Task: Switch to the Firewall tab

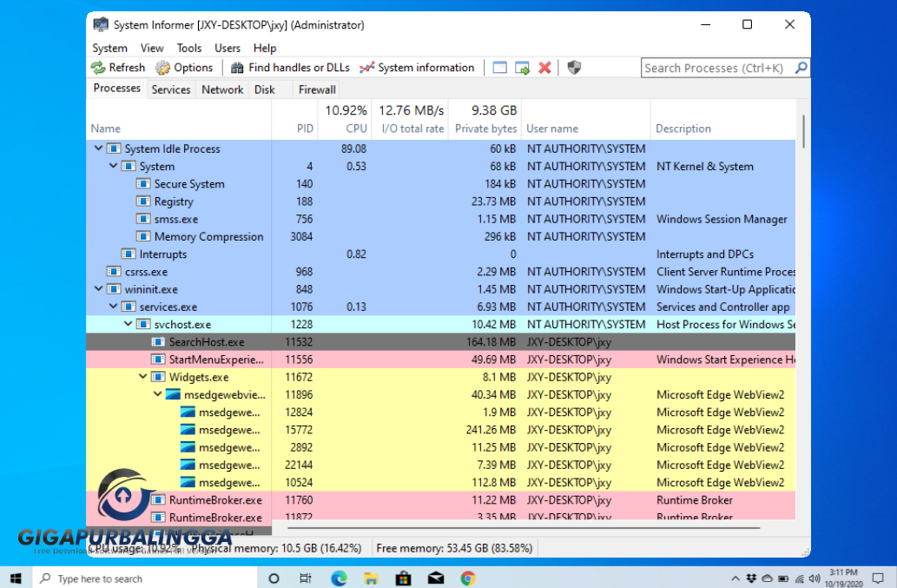Action: (x=316, y=89)
